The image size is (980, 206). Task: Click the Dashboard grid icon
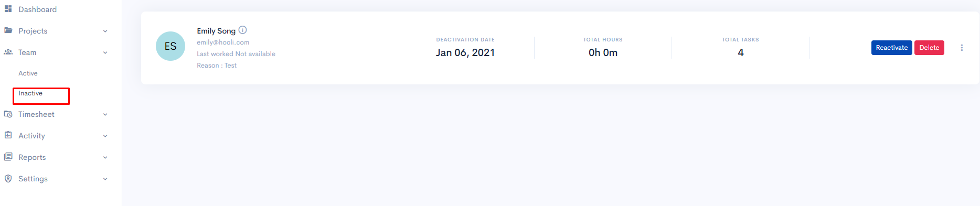(x=8, y=9)
